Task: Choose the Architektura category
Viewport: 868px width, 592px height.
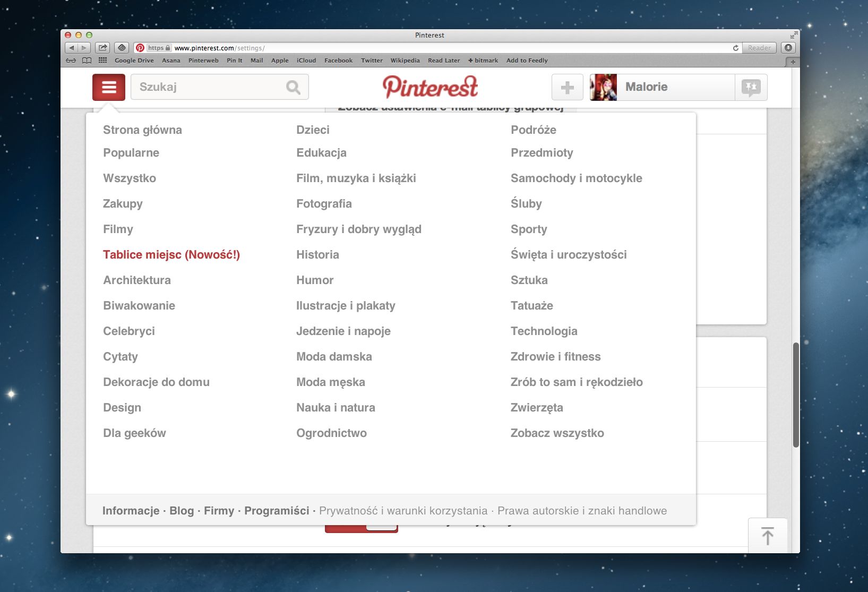Action: tap(137, 280)
